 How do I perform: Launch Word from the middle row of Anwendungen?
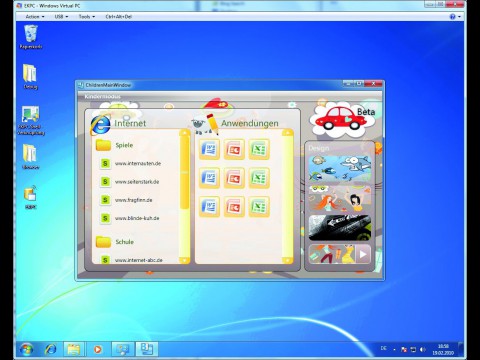tap(209, 178)
